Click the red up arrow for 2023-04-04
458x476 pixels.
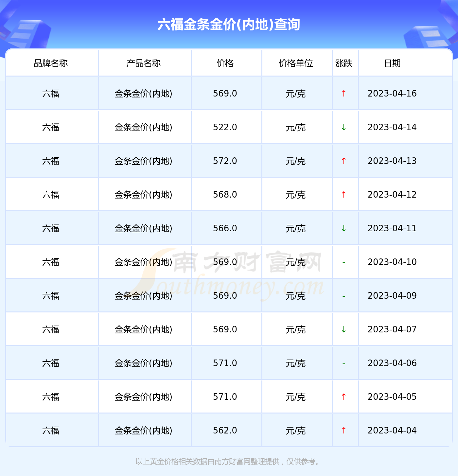point(343,431)
